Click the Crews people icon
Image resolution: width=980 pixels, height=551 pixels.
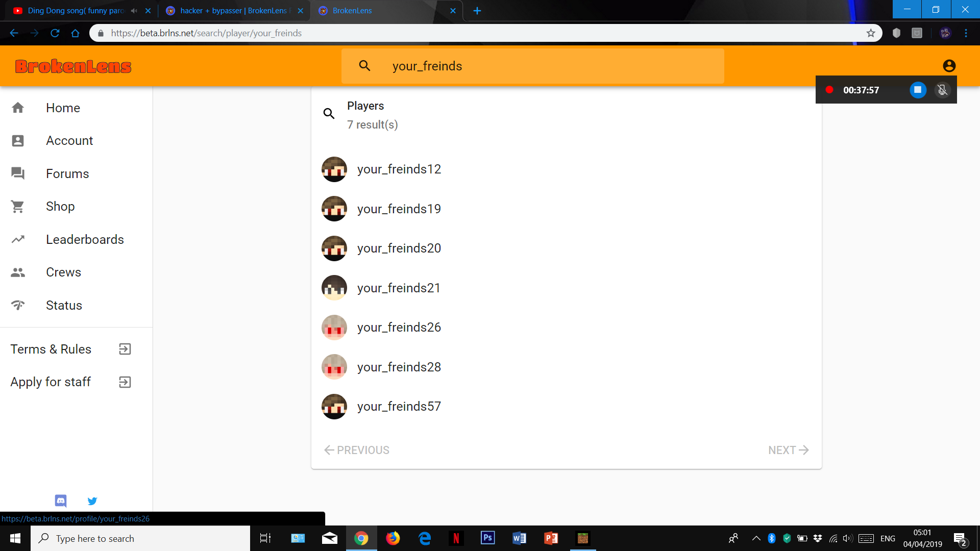coord(18,272)
